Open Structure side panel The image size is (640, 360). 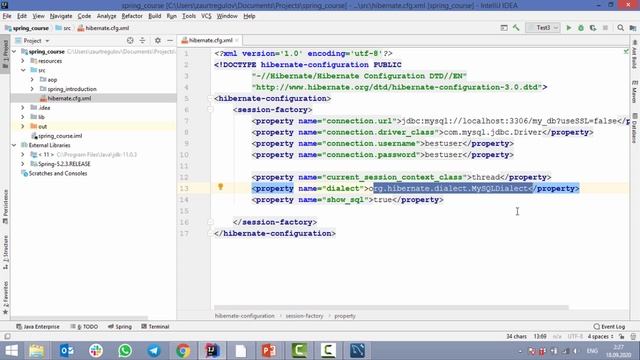click(5, 252)
